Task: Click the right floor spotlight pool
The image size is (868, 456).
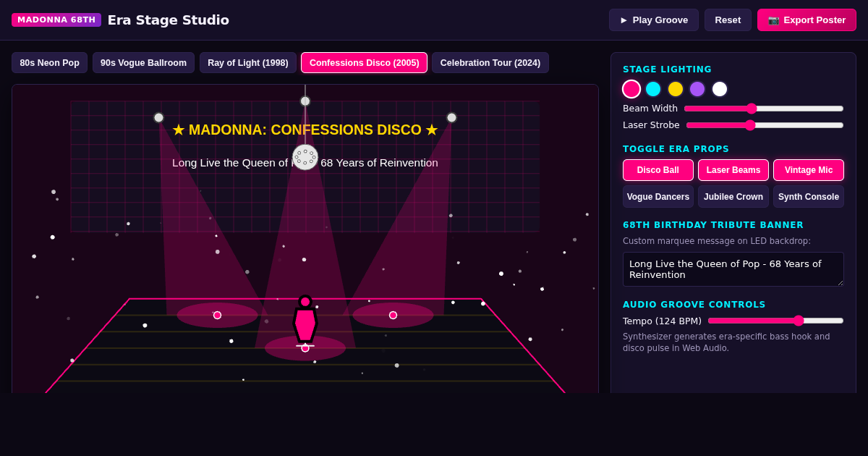Action: coord(393,315)
